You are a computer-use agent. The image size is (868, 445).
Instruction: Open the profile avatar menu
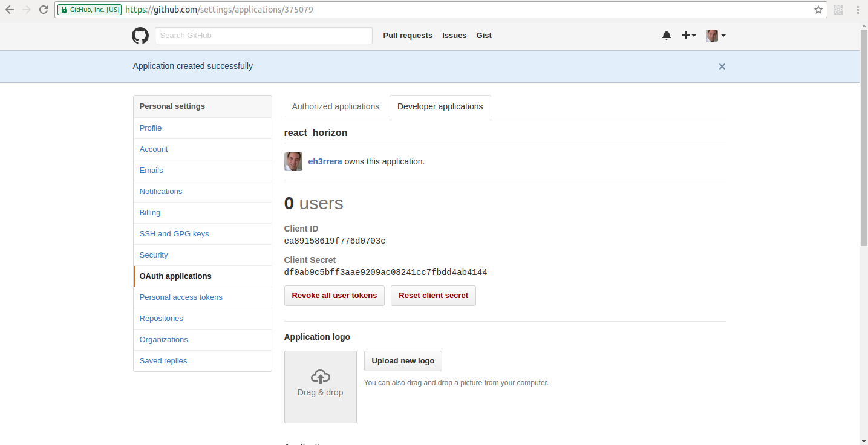(716, 36)
